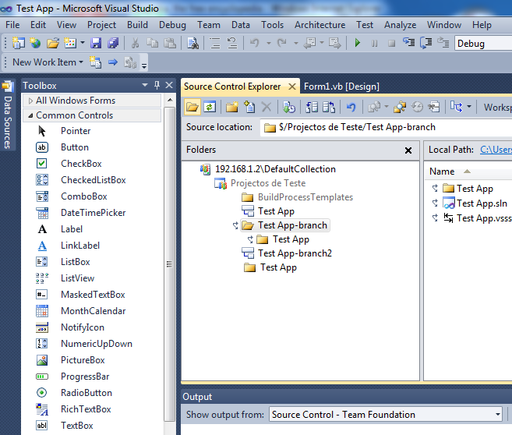Select Test App.sln in the file list
Viewport: 512px width, 435px height.
pos(482,203)
